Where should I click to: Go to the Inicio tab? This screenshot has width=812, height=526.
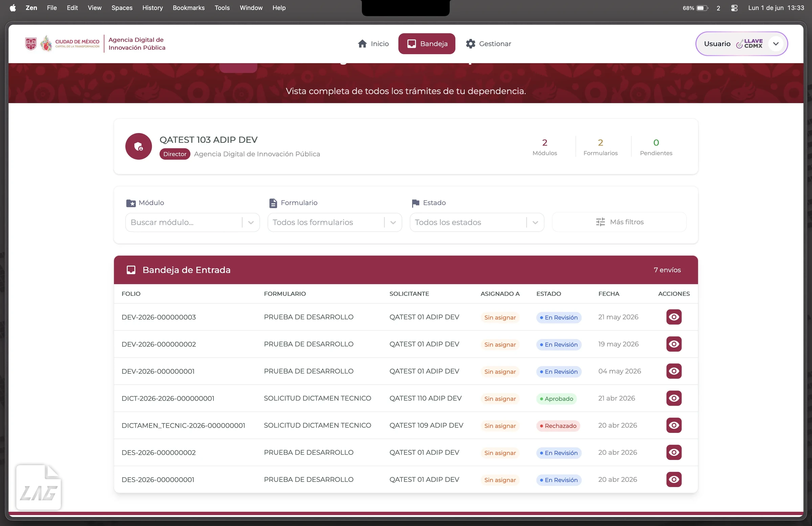(373, 44)
